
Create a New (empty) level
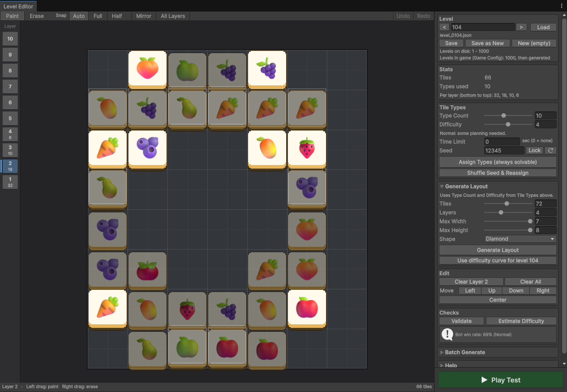point(534,43)
